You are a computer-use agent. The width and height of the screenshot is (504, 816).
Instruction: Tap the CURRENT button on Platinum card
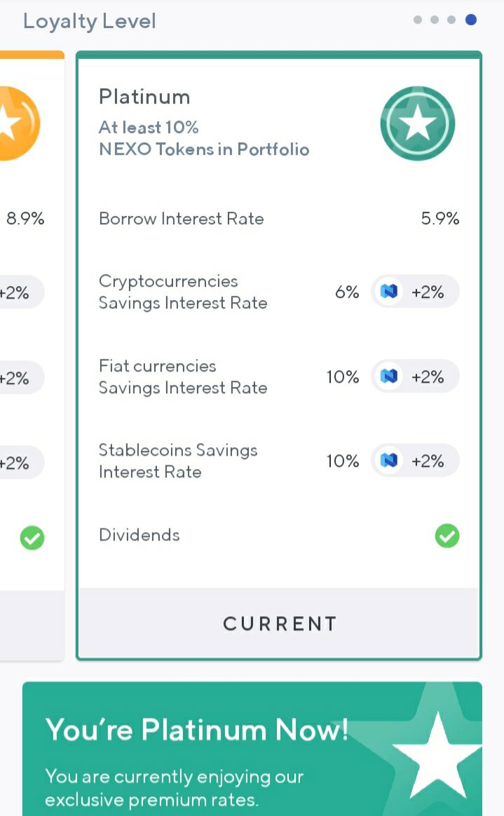coord(279,623)
